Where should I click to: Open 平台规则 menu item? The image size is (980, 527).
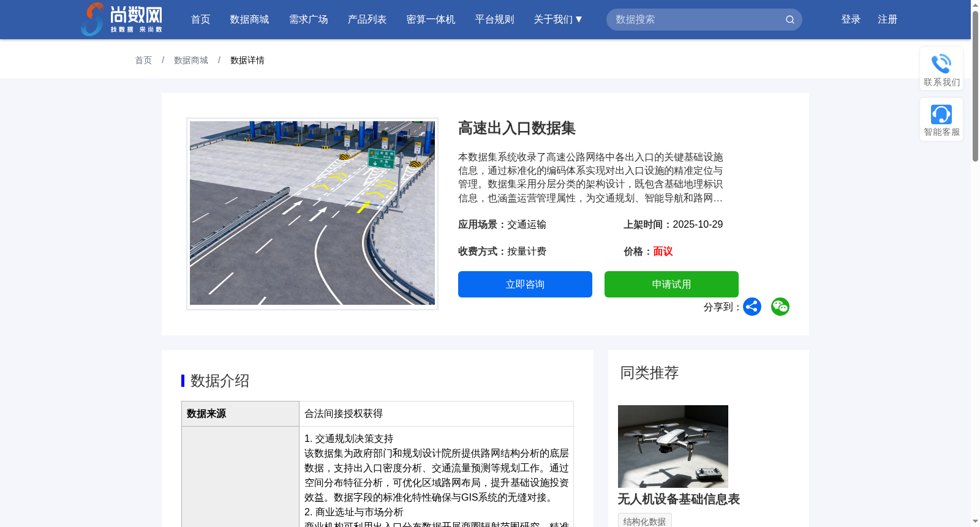point(495,20)
